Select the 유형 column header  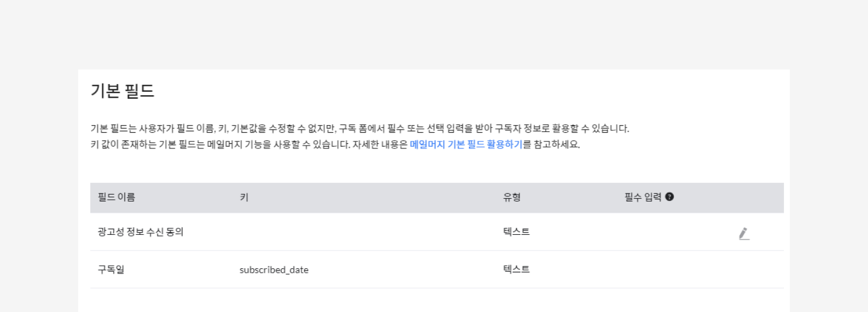512,197
